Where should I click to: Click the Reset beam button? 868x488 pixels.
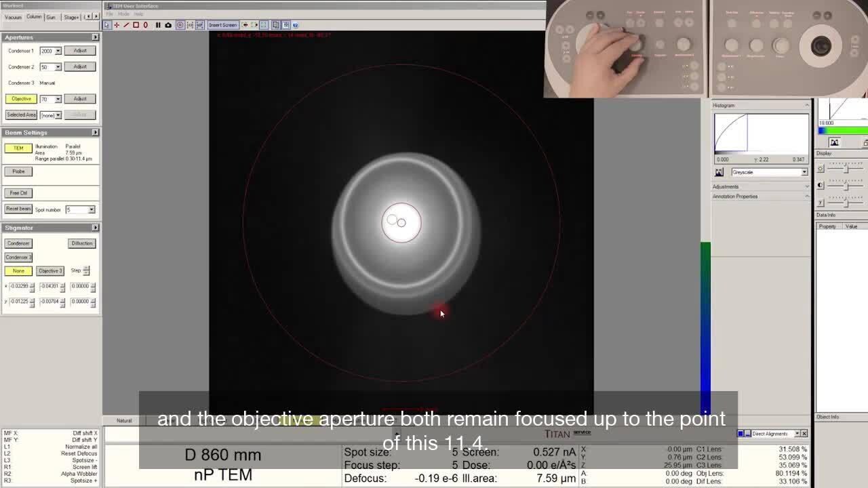pos(18,209)
